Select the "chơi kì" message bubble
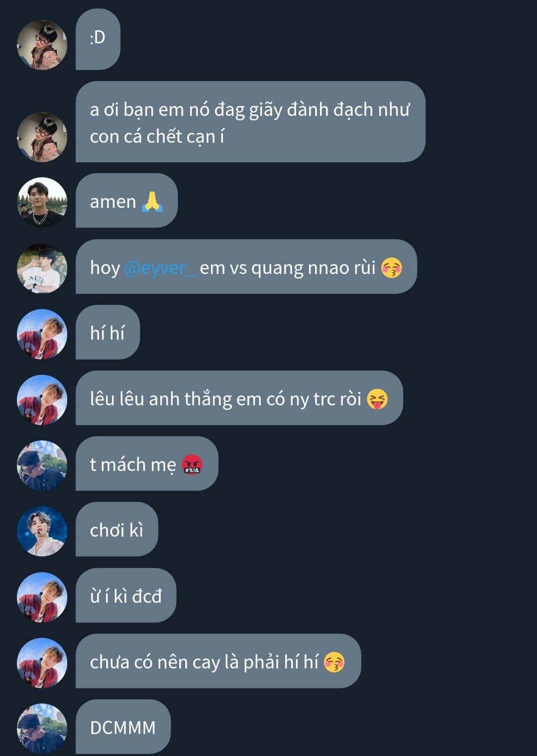 tap(117, 529)
